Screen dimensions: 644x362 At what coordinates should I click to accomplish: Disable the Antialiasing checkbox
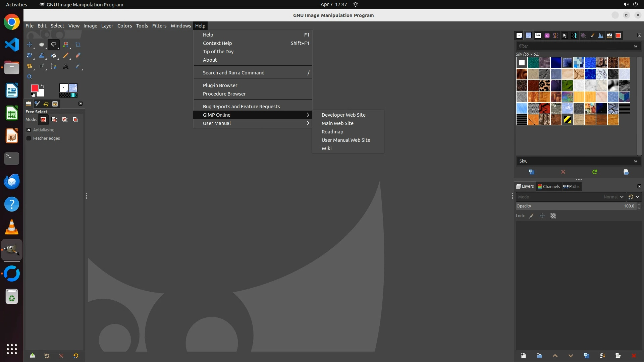click(x=29, y=130)
